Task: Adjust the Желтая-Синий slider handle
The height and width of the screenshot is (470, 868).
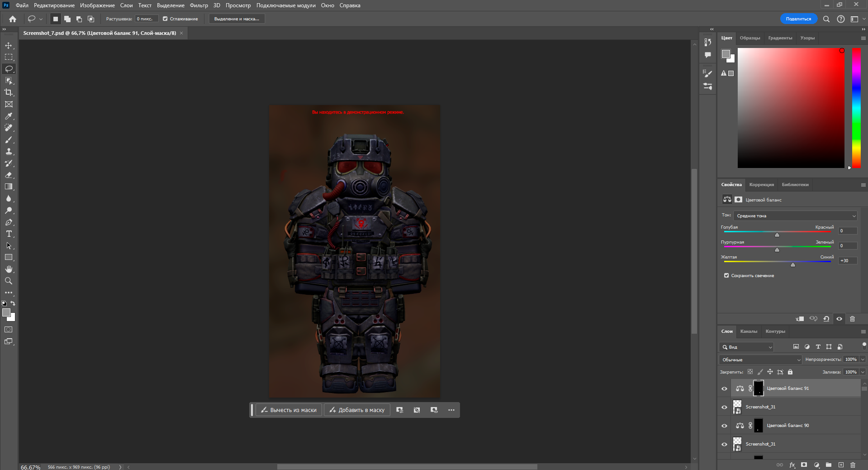Action: pyautogui.click(x=793, y=264)
